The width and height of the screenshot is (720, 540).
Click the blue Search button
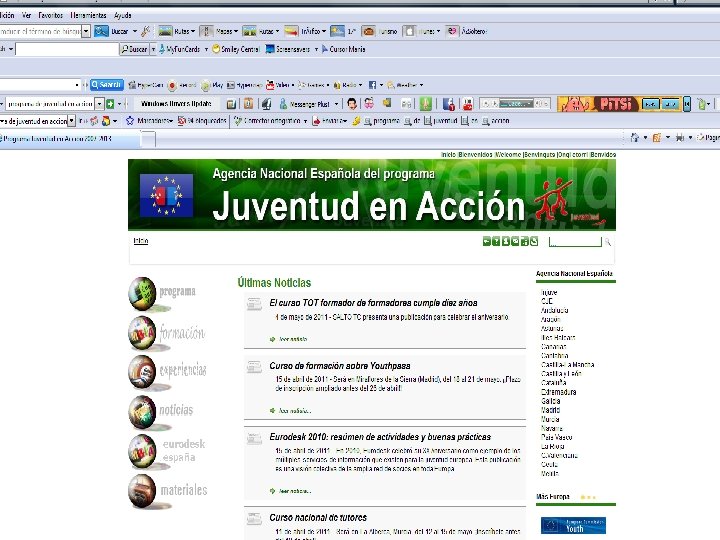tap(107, 85)
